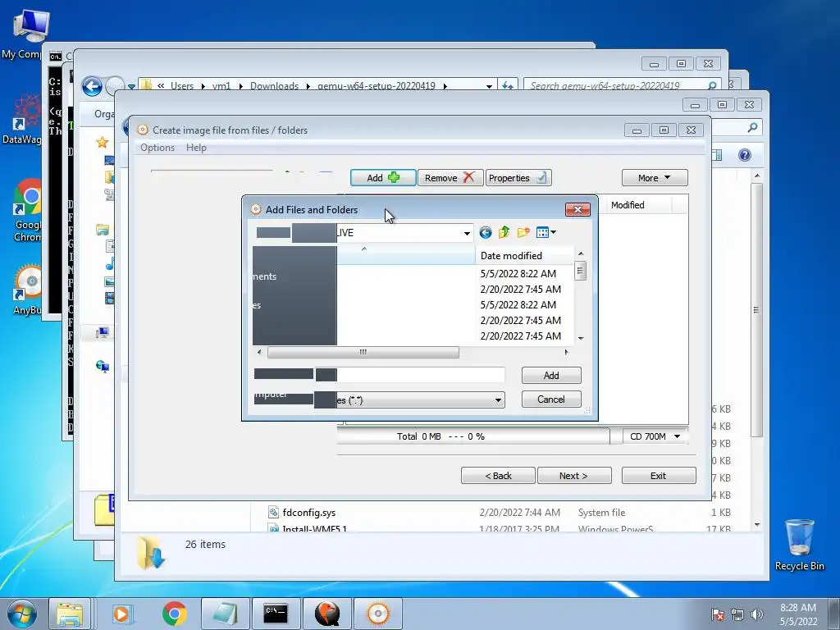Click scroll-right arrow of dialog file list
The image size is (840, 630).
566,352
